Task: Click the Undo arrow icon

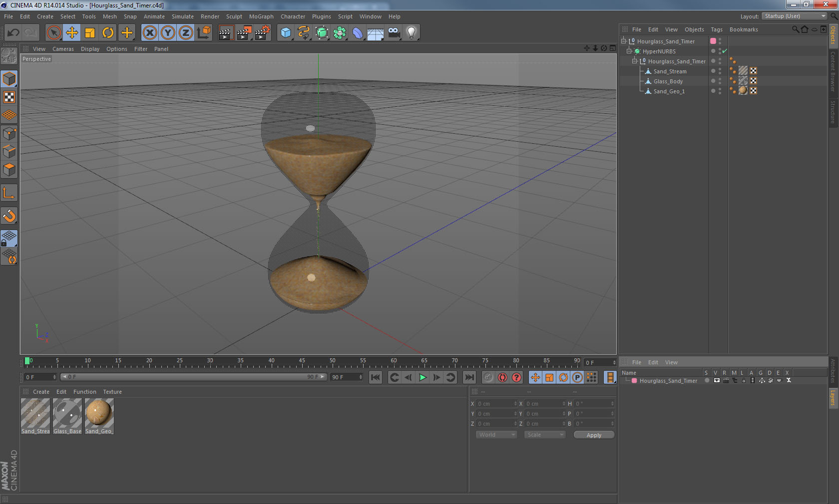Action: [x=13, y=33]
